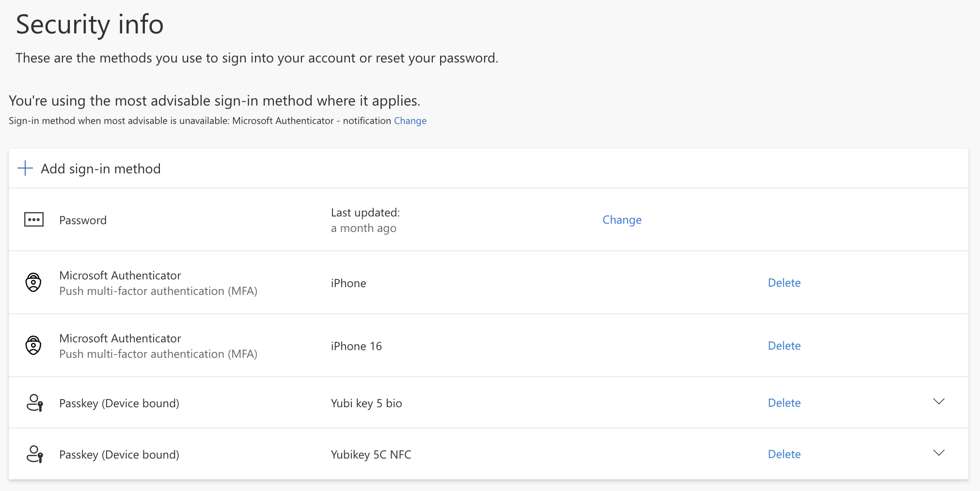Click the 'Yubikey 5C NFC' name
The width and height of the screenshot is (980, 491).
(x=371, y=455)
